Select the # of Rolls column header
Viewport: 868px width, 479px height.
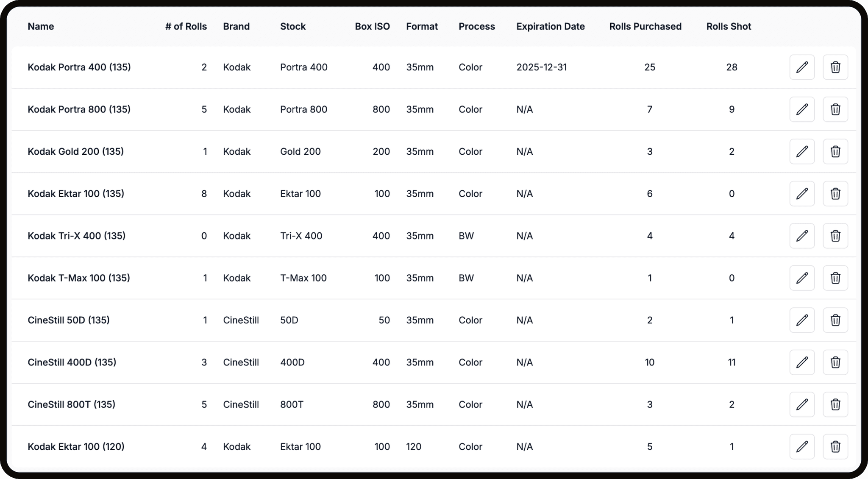186,26
